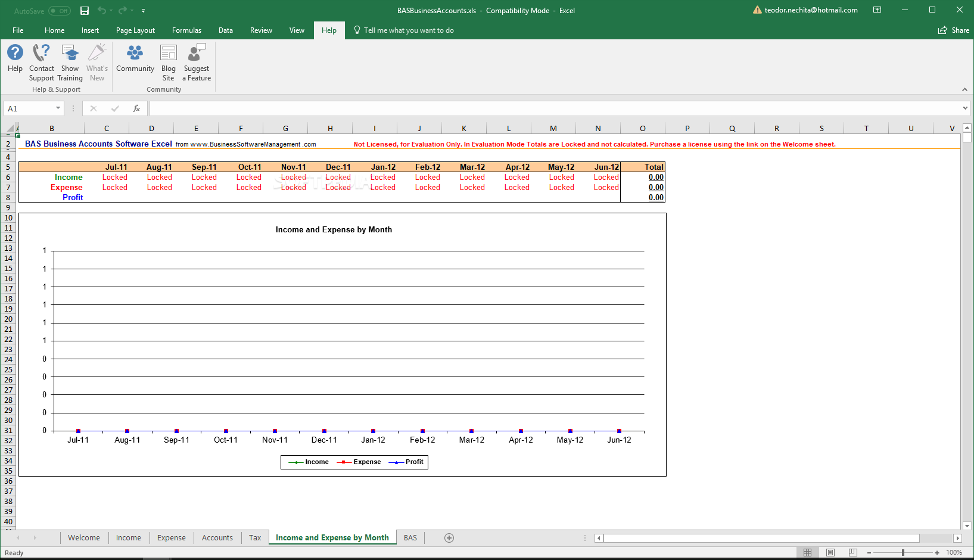Switch to Page Break Preview
The height and width of the screenshot is (560, 974).
(x=852, y=552)
